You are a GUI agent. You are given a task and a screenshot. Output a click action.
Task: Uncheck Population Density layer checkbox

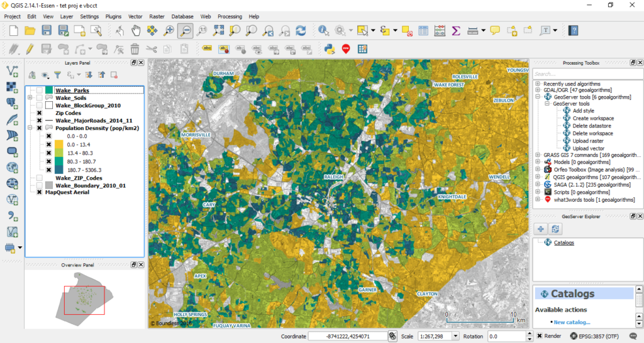40,128
